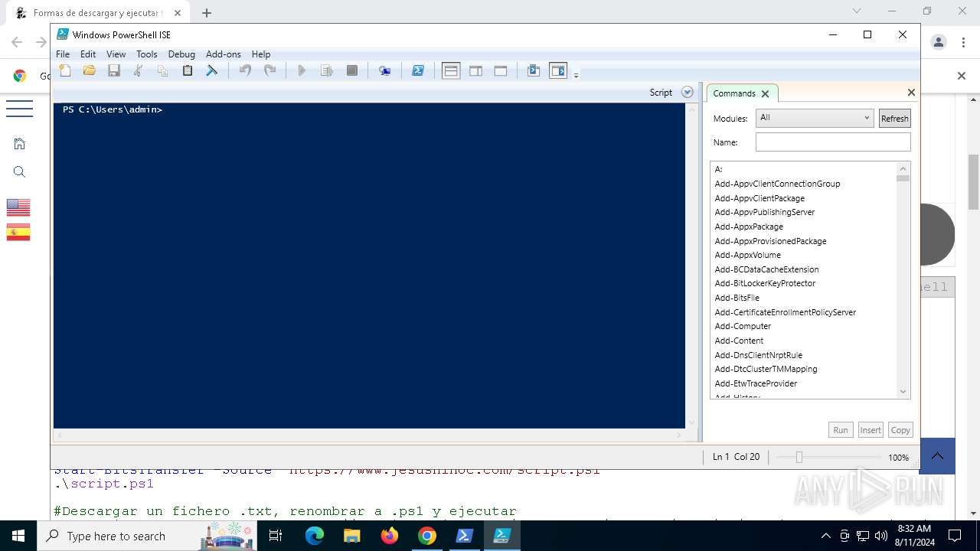
Task: Close the Commands tab with its X
Action: 765,94
